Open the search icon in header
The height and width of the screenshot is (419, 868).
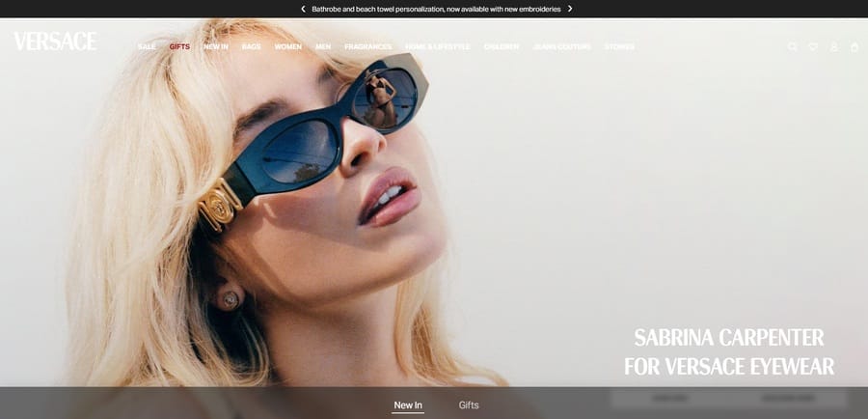tap(792, 47)
